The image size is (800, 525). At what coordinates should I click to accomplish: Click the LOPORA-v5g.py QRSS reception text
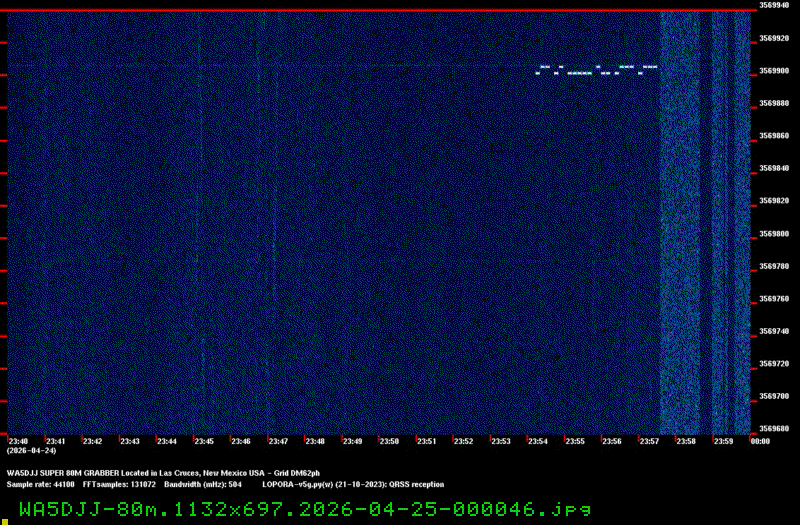352,484
